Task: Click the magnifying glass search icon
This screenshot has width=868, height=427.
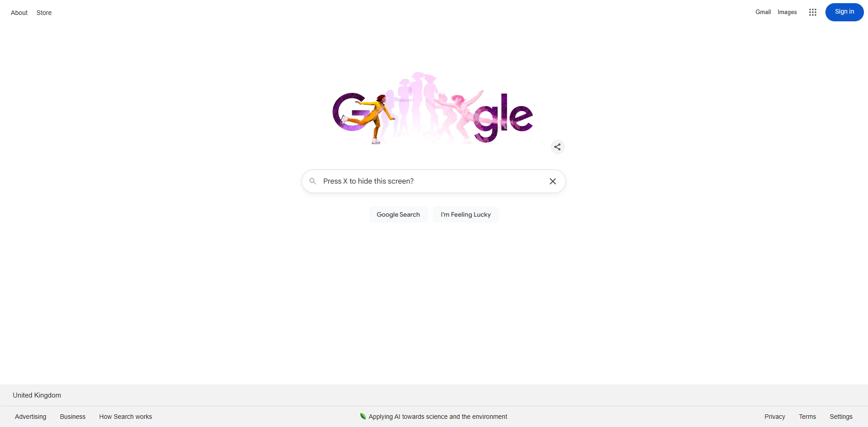Action: [312, 181]
